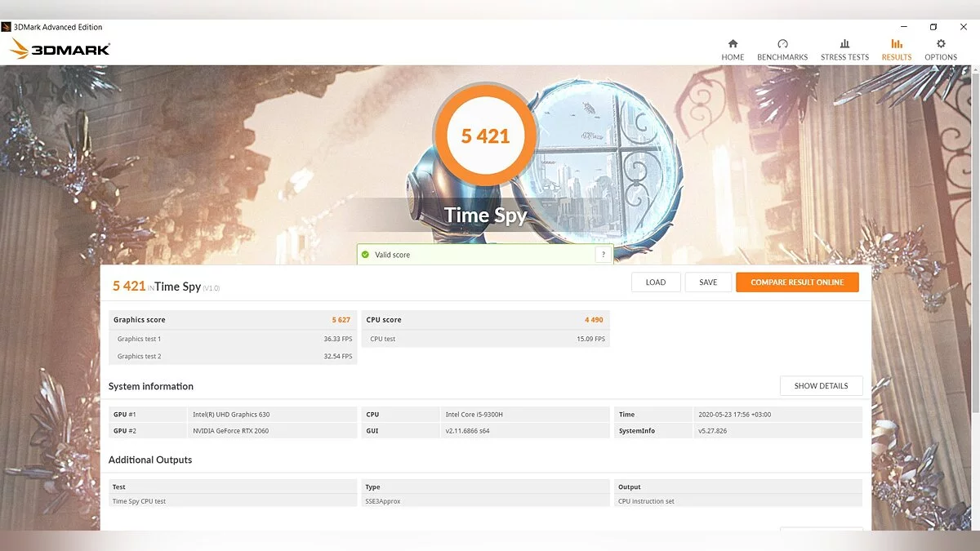Screen dimensions: 980x551
Task: Click the 3DMark title bar app icon
Action: (x=7, y=27)
